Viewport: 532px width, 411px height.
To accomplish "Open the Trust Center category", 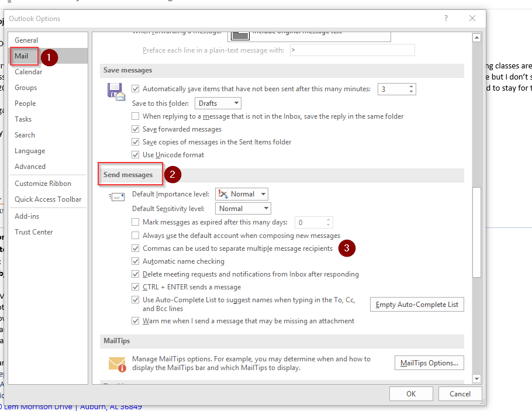I will (x=34, y=232).
